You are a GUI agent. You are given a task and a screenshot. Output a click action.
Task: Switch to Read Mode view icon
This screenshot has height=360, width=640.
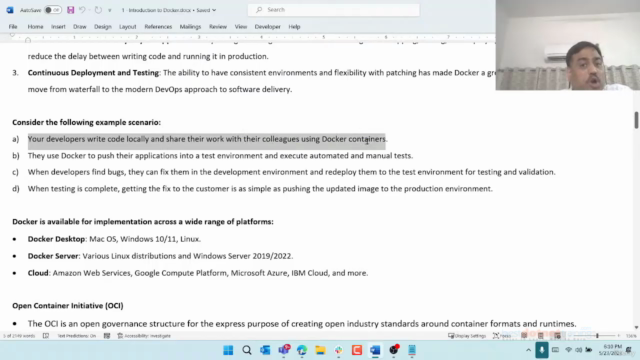tap(524, 336)
